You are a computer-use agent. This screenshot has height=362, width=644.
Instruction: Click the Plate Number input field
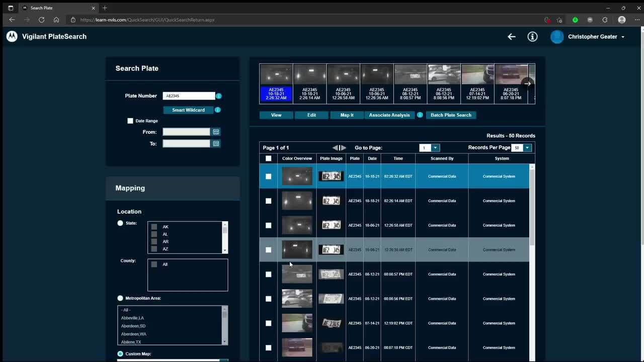pyautogui.click(x=189, y=96)
